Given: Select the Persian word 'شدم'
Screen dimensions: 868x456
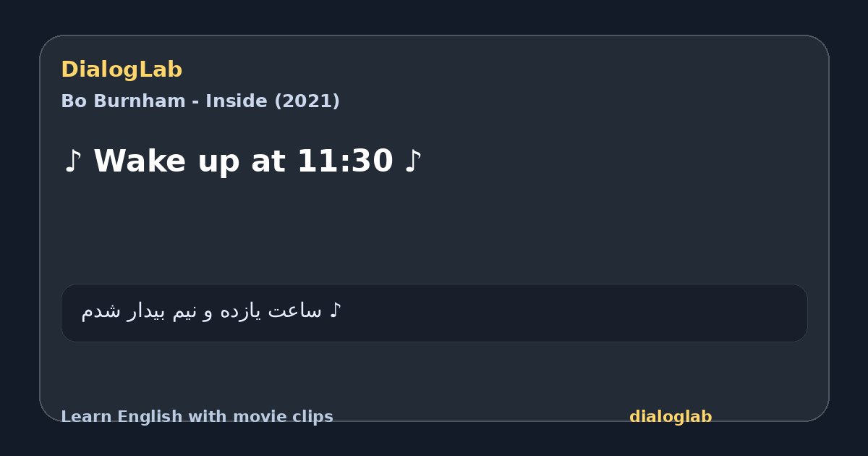Looking at the screenshot, I should pos(101,311).
